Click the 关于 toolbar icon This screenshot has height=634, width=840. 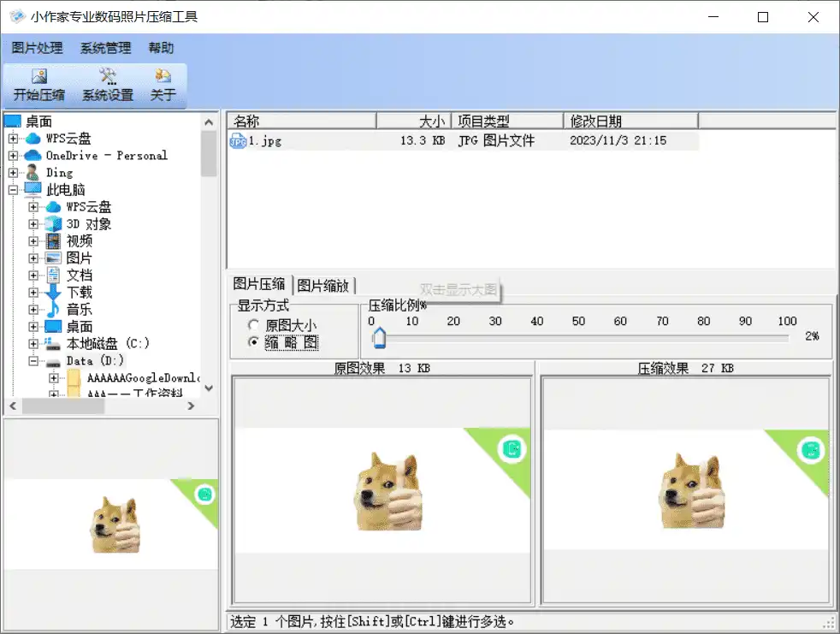[x=163, y=76]
